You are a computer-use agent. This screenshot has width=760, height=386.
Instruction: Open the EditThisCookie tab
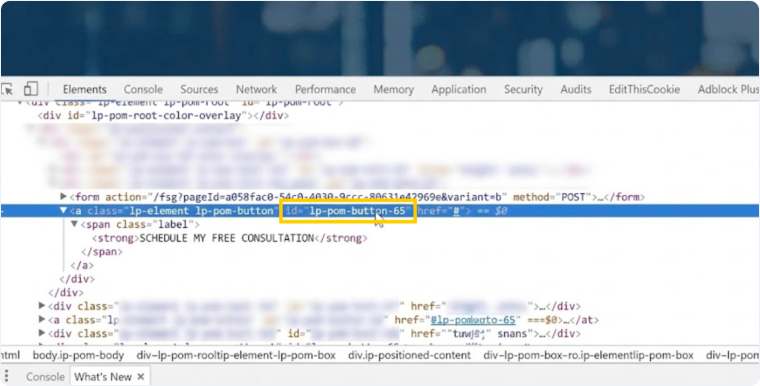pyautogui.click(x=644, y=90)
